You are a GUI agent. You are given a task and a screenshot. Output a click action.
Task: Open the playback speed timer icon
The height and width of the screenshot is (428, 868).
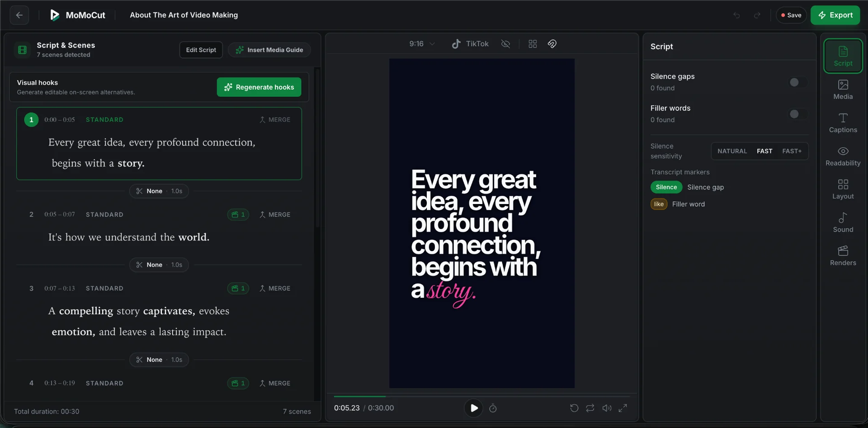click(x=493, y=408)
